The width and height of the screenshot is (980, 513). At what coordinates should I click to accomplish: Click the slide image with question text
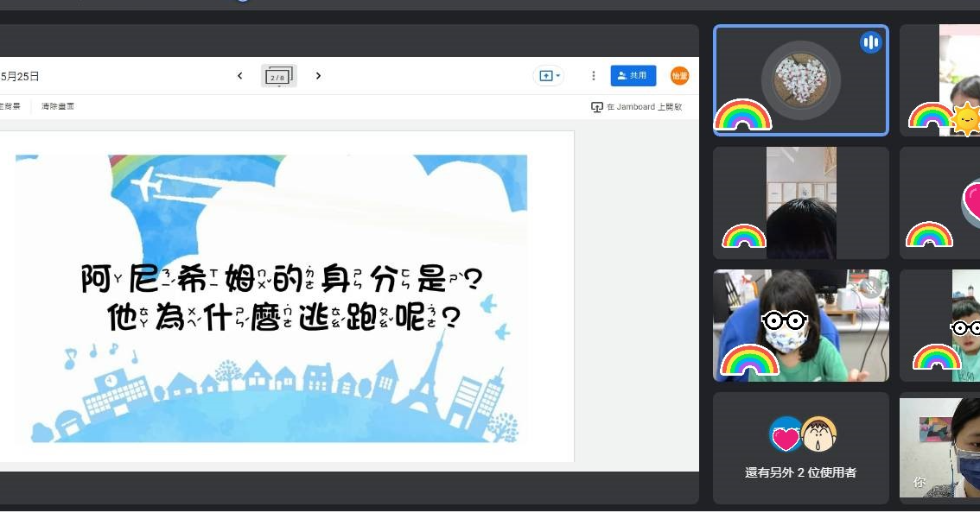click(271, 299)
